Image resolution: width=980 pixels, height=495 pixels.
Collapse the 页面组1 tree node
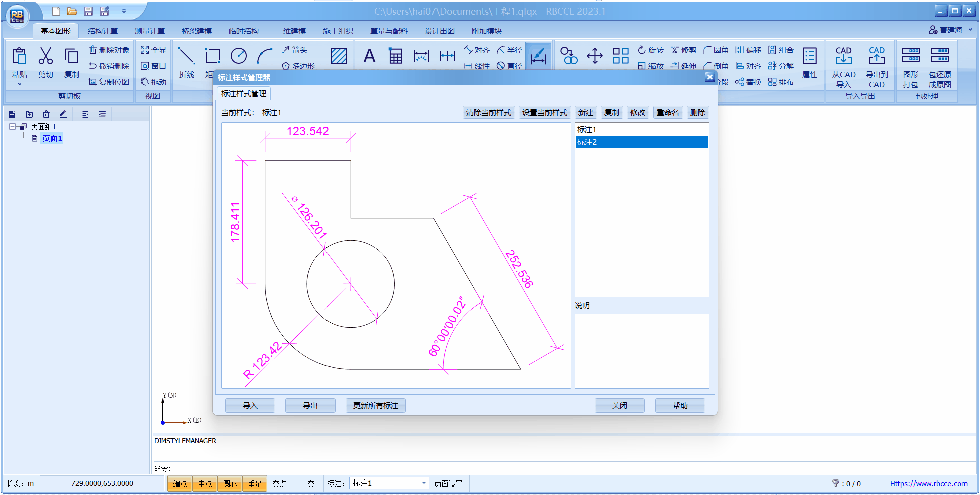click(x=12, y=127)
